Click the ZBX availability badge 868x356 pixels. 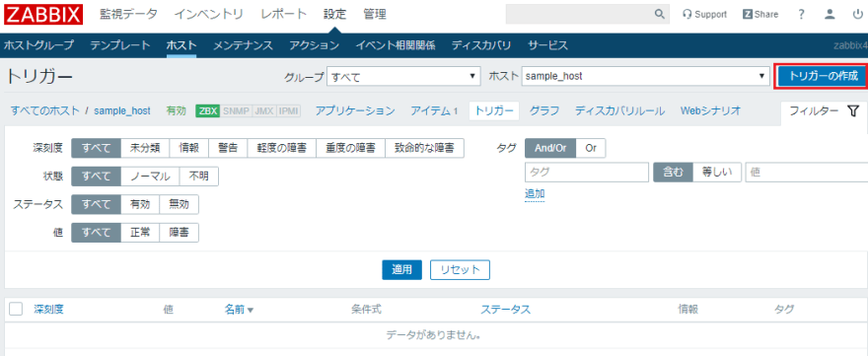[x=208, y=110]
